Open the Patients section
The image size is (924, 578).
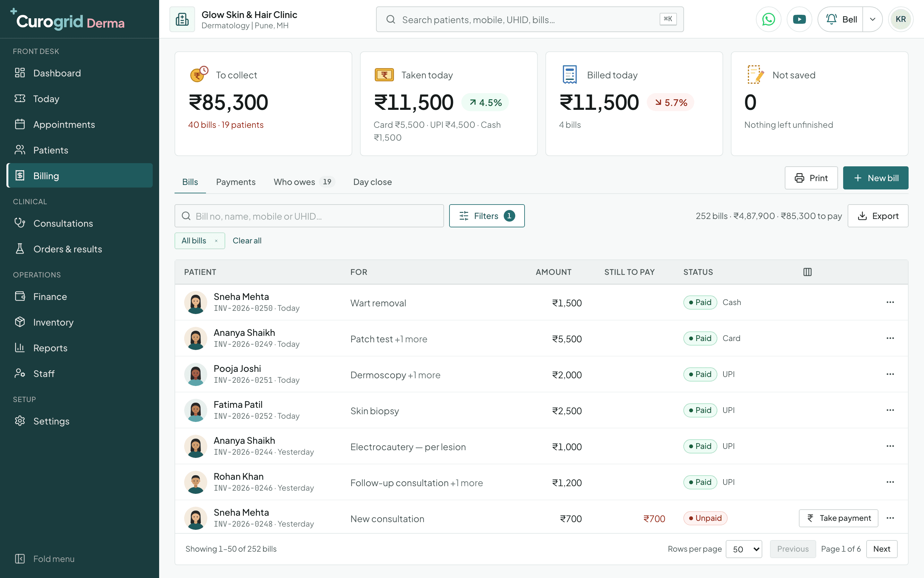tap(80, 150)
